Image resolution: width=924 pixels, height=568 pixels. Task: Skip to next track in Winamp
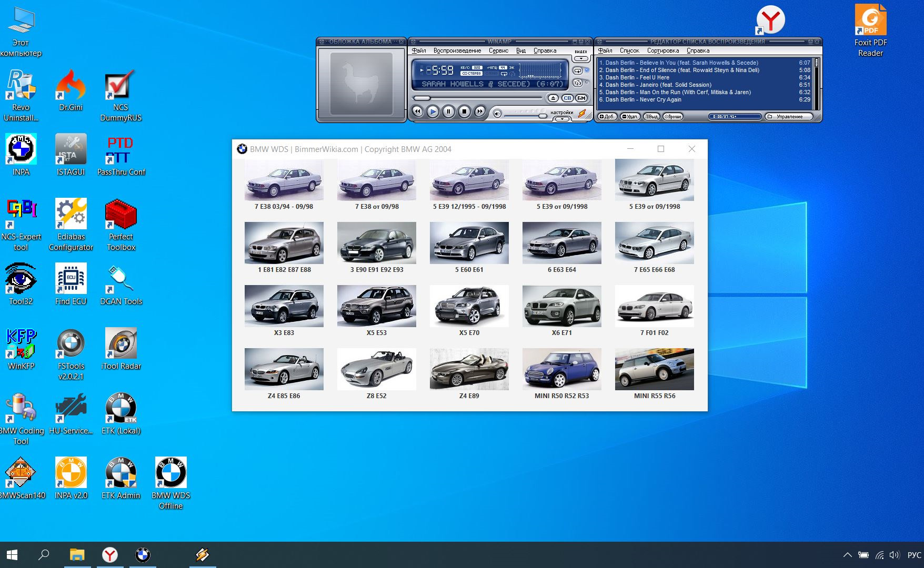coord(479,111)
